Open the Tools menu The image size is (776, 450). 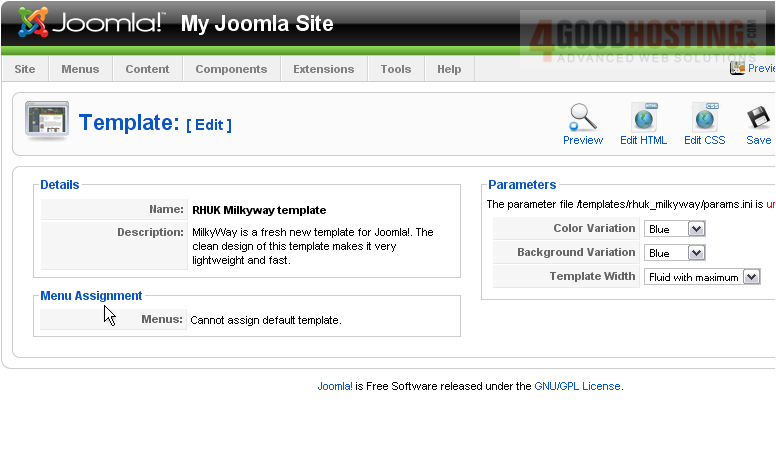[x=396, y=69]
